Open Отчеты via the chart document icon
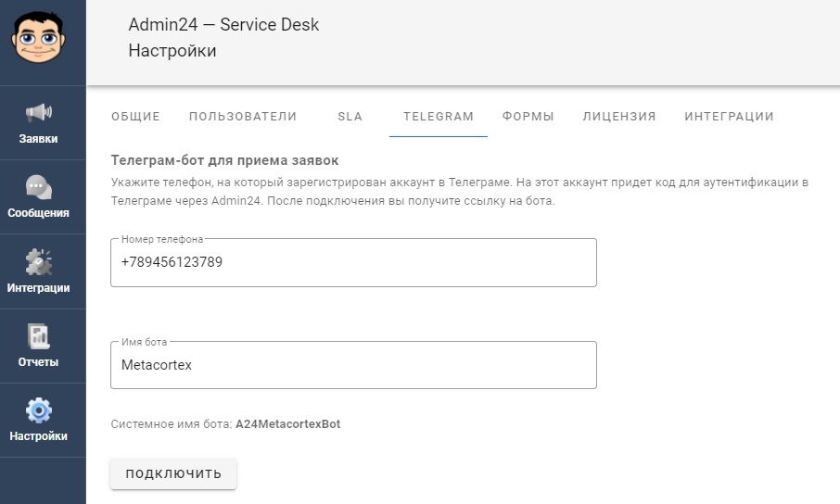Image resolution: width=840 pixels, height=504 pixels. (39, 336)
